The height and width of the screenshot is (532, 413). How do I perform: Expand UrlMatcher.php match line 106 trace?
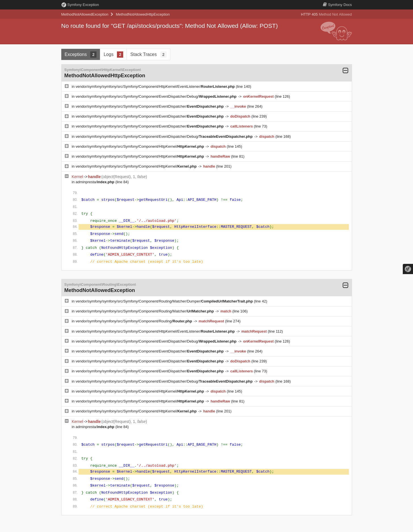[x=67, y=311]
